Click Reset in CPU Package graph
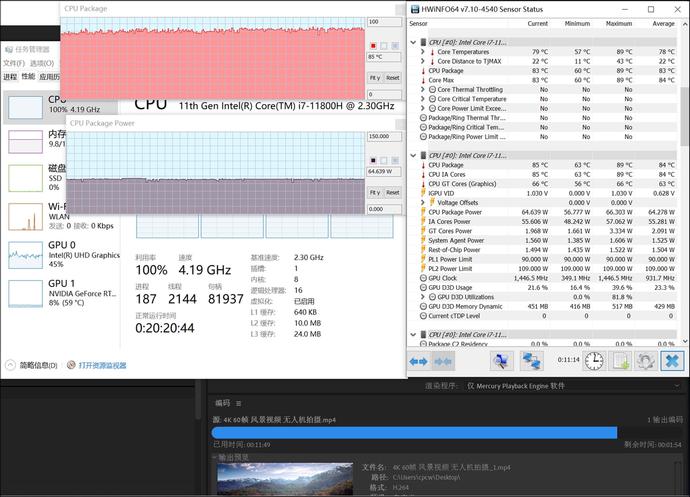 tap(393, 78)
